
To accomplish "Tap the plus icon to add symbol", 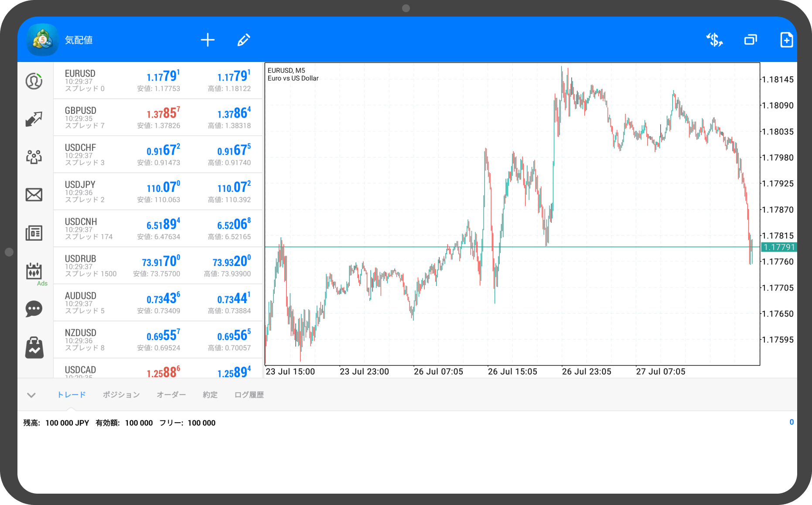I will (208, 40).
